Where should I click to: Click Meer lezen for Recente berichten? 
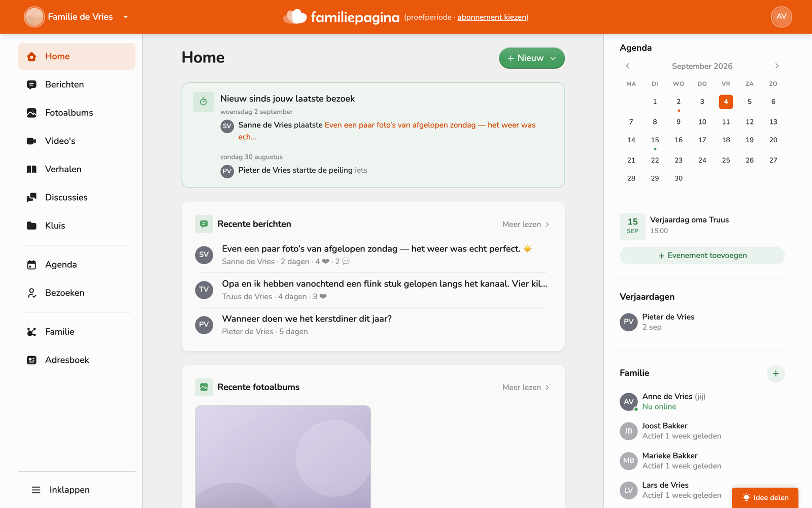point(526,224)
